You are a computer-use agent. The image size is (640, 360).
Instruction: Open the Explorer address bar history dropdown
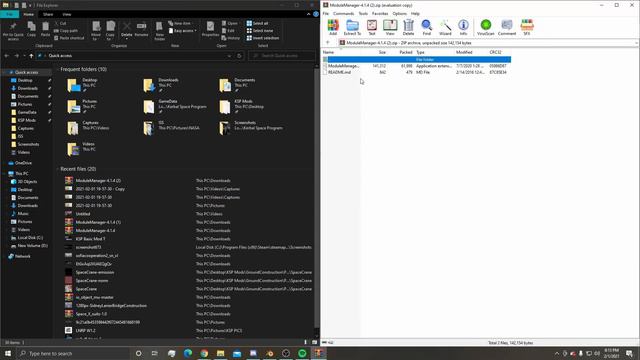click(x=229, y=56)
